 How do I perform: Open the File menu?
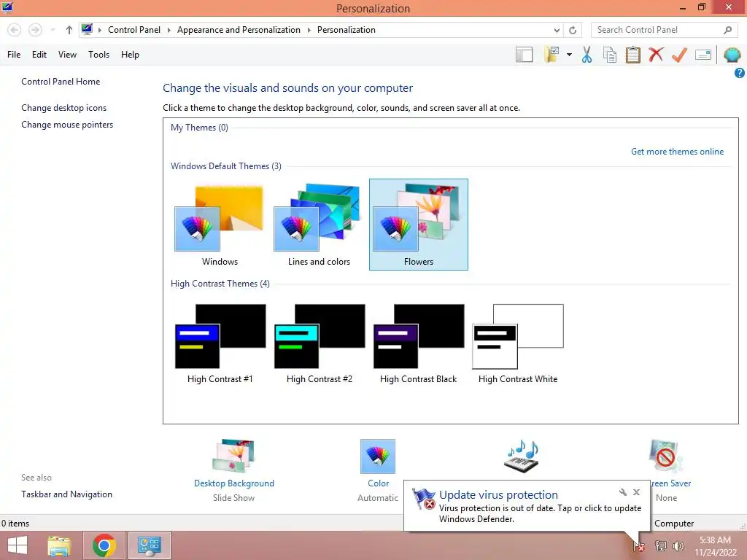pos(14,55)
